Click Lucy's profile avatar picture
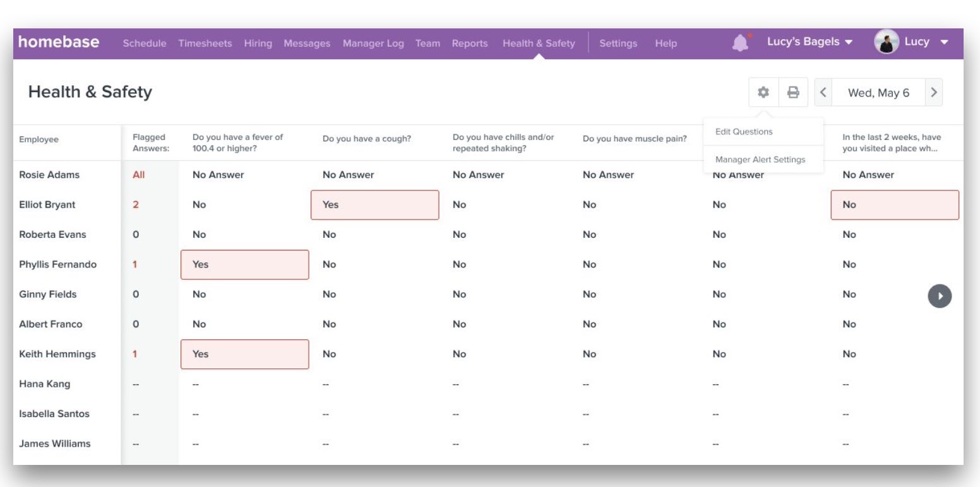 click(x=886, y=42)
